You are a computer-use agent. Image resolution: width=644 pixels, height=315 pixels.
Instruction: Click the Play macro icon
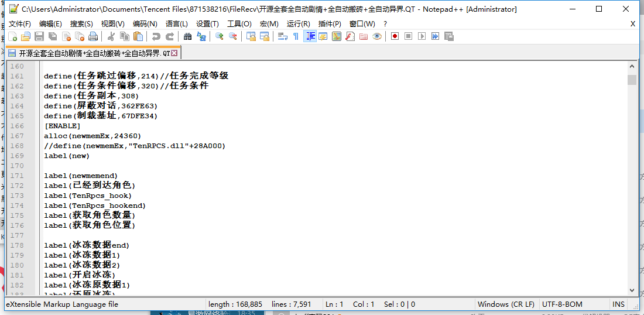click(422, 36)
